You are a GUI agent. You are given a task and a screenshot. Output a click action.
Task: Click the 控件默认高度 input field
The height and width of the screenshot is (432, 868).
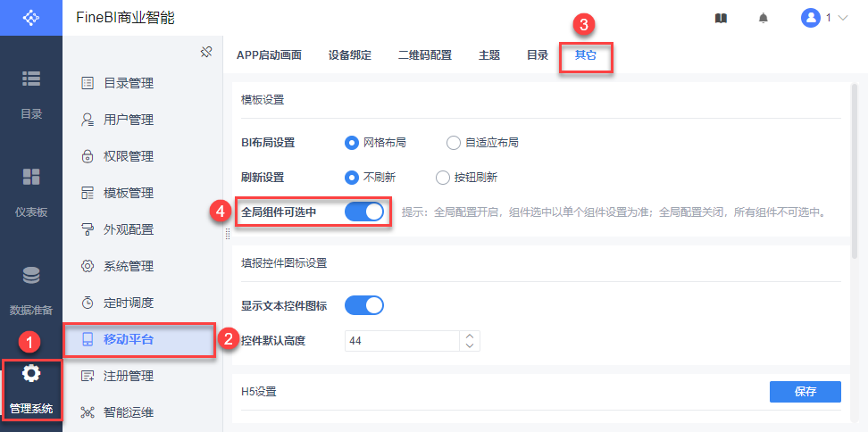coord(402,341)
